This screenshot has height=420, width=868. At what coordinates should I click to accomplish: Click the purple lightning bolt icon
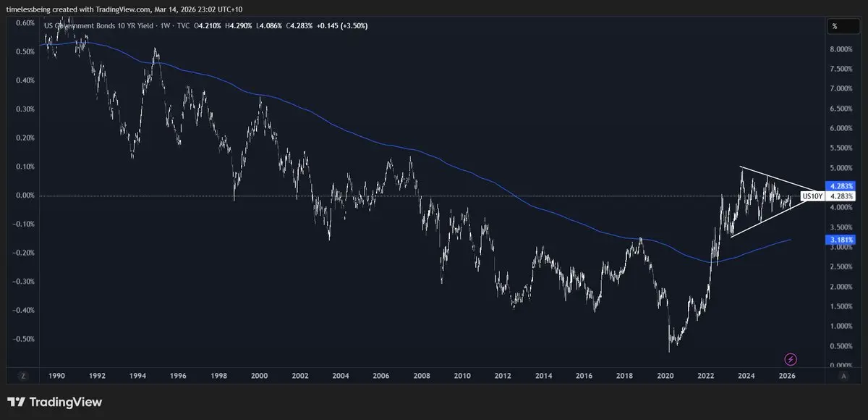pyautogui.click(x=791, y=359)
